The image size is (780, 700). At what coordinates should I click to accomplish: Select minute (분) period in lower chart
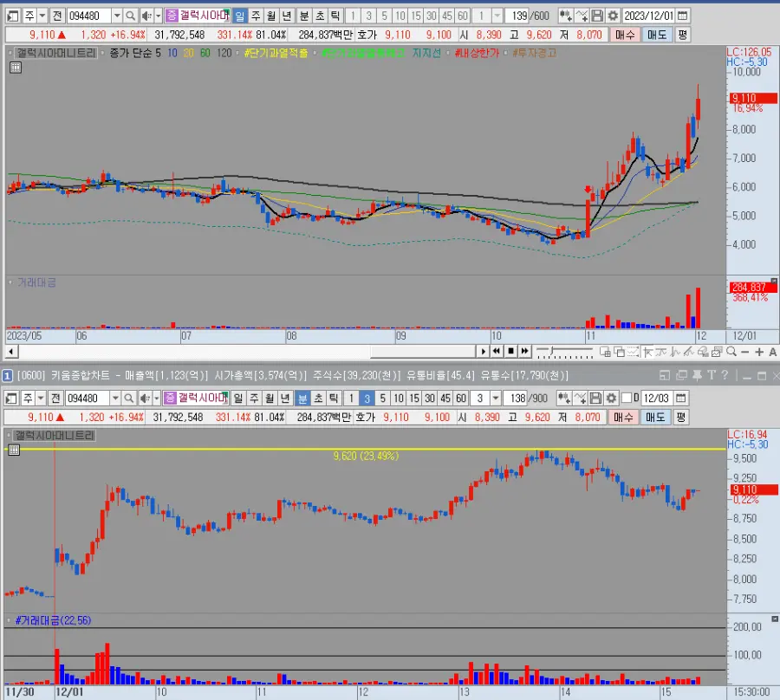pos(302,399)
